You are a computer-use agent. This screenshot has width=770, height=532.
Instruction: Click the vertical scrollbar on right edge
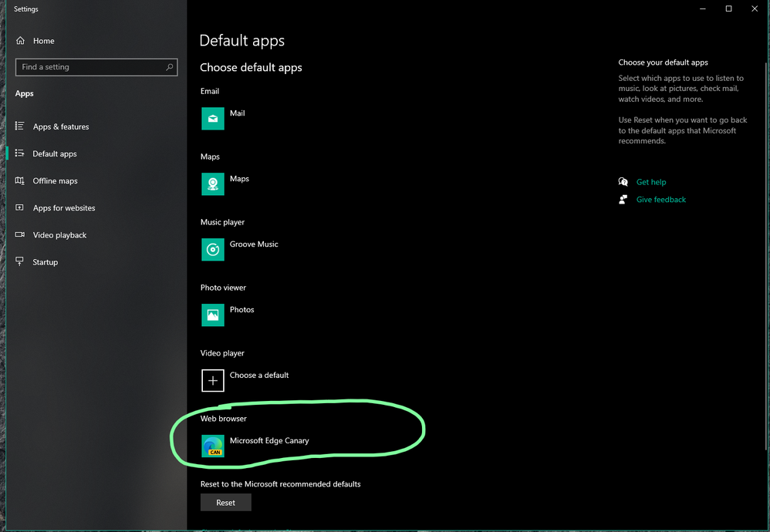point(767,255)
